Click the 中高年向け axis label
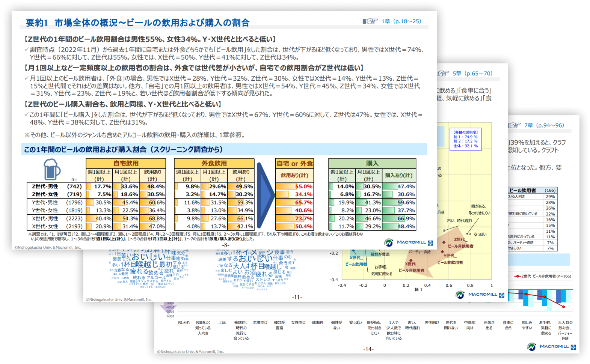Viewport: 590px width, 364px height. pyautogui.click(x=470, y=325)
